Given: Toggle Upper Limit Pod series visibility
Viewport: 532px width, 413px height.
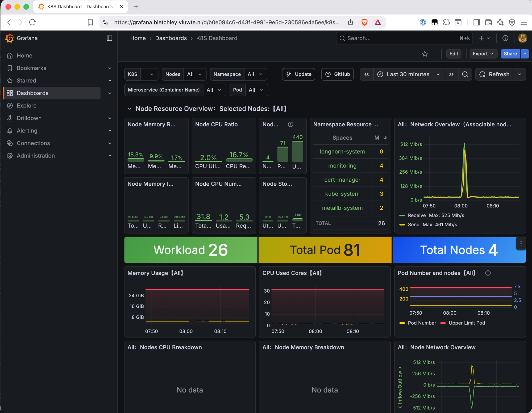Looking at the screenshot, I should pos(467,323).
